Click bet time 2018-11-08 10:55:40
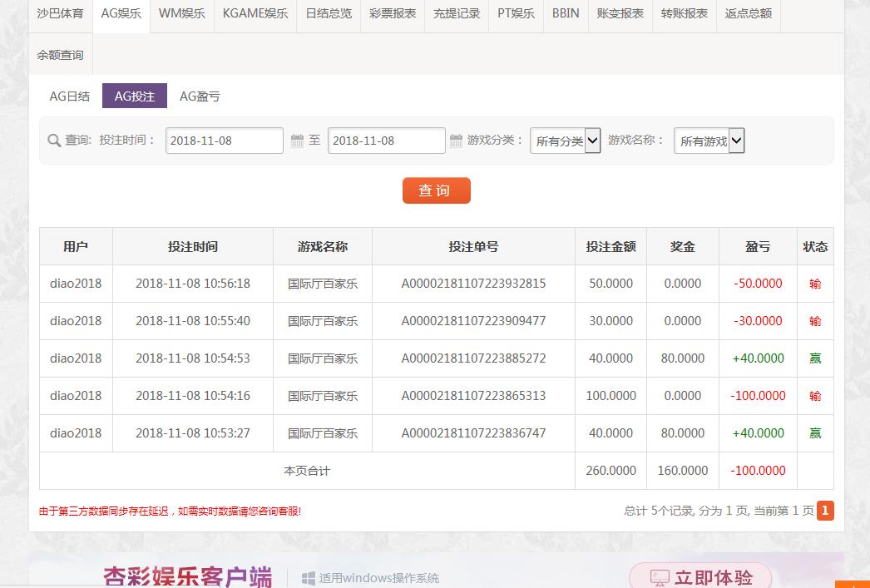Screen dimensions: 870x588 point(192,321)
